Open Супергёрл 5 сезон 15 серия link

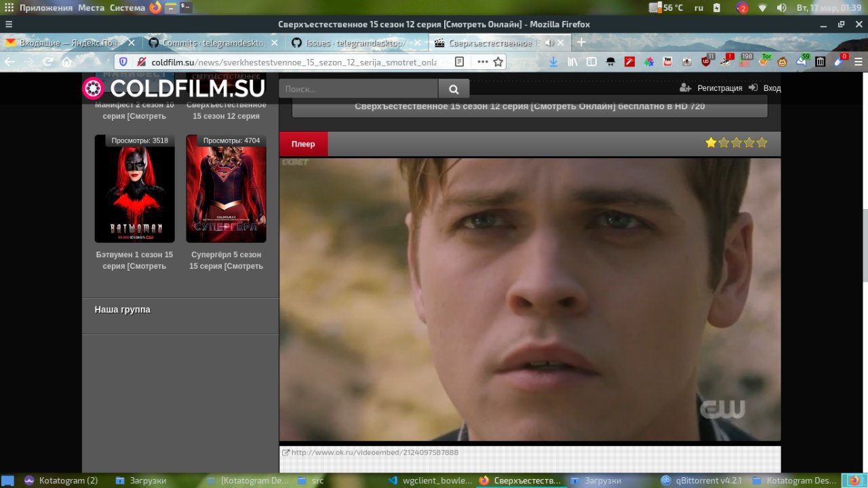226,260
